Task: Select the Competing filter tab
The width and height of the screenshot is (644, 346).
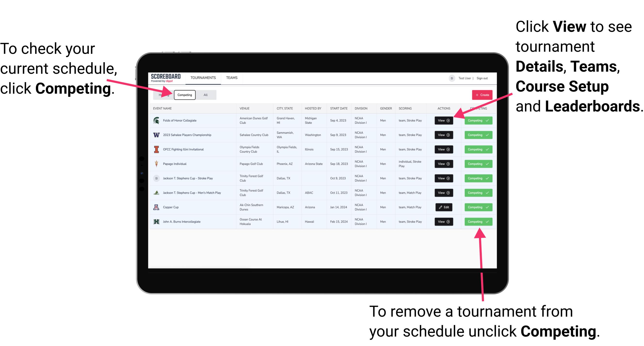Action: pyautogui.click(x=184, y=95)
